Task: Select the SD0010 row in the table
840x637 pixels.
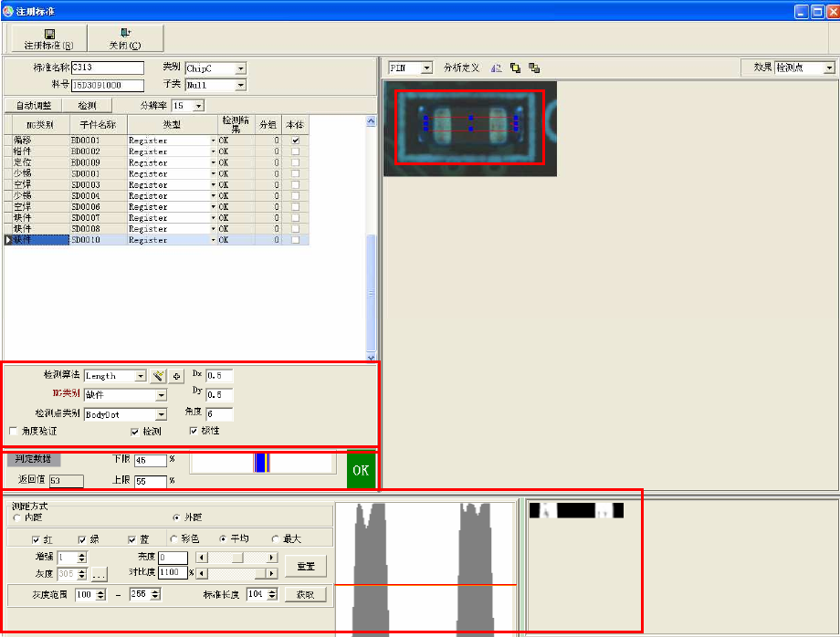Action: (96, 240)
